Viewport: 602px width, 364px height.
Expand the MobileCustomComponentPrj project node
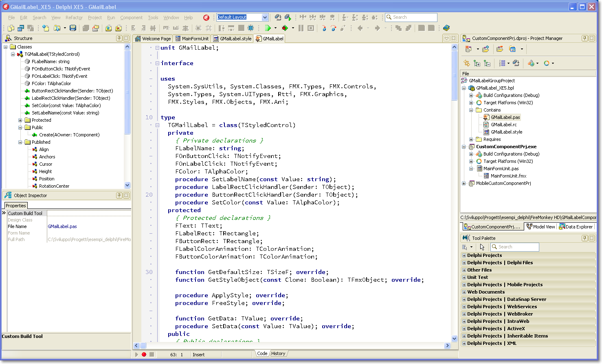pyautogui.click(x=464, y=183)
